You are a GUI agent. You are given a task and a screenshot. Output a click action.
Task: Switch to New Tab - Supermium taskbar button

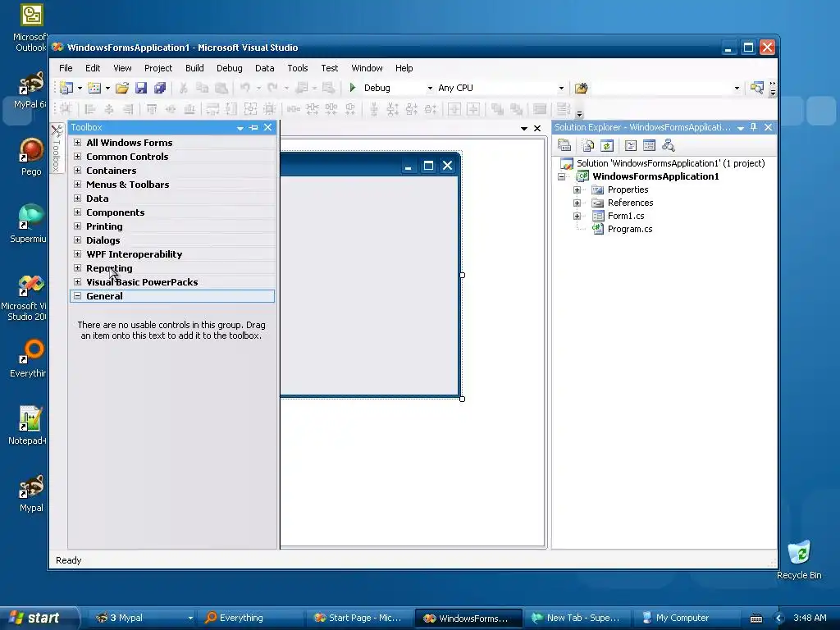coord(577,618)
